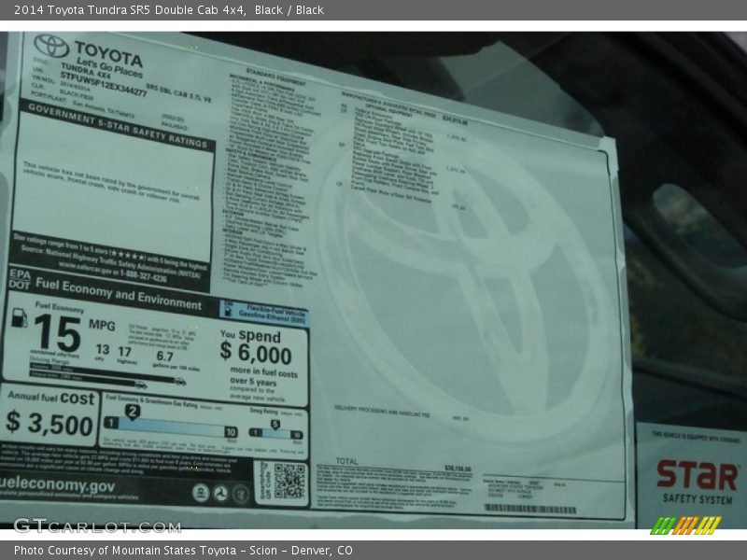Click the EPA DOT label
747x560 pixels.
tap(20, 279)
